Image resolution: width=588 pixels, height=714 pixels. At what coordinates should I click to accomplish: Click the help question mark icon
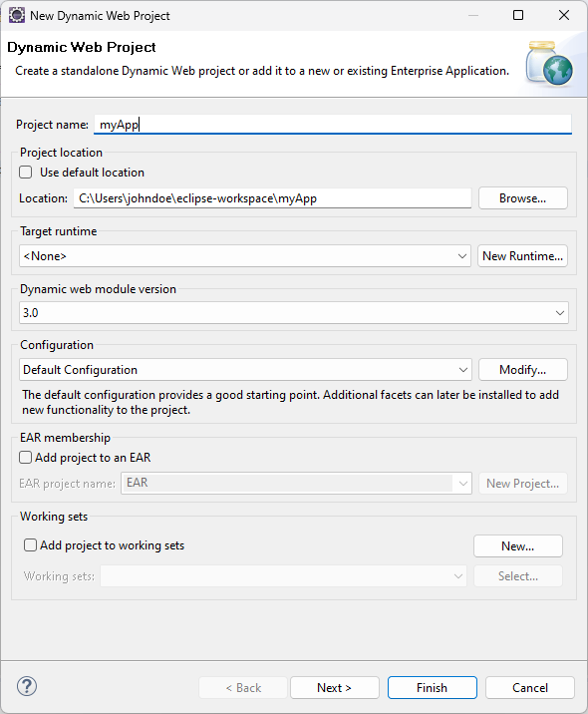tap(27, 686)
